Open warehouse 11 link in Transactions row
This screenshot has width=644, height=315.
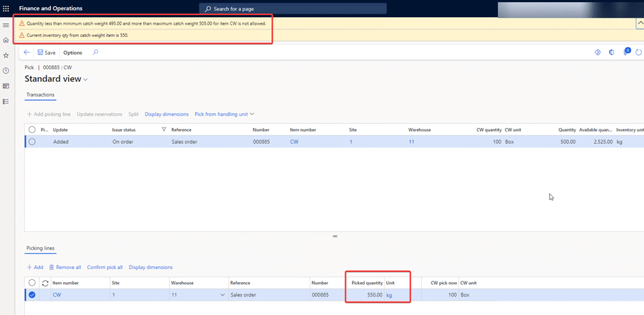(x=412, y=142)
